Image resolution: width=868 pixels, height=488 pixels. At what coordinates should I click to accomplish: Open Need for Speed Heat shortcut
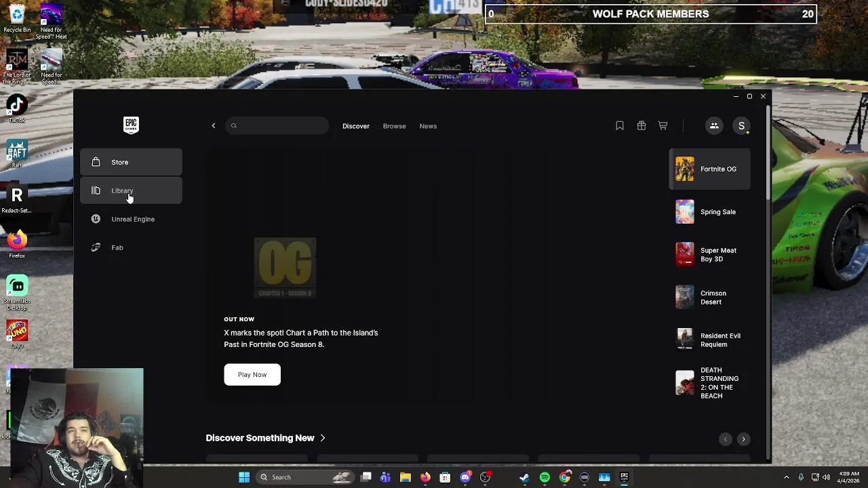click(x=52, y=21)
